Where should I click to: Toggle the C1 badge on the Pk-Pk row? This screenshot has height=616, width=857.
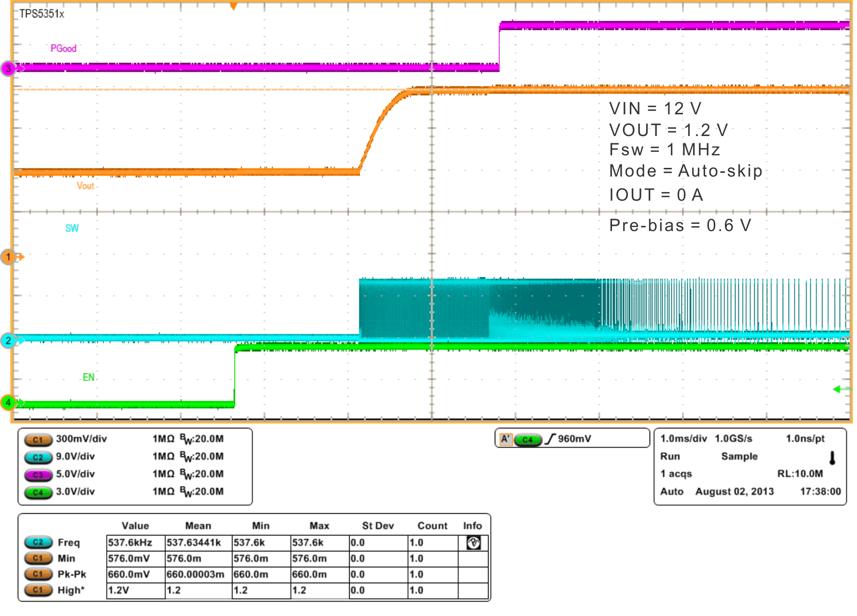[x=39, y=574]
